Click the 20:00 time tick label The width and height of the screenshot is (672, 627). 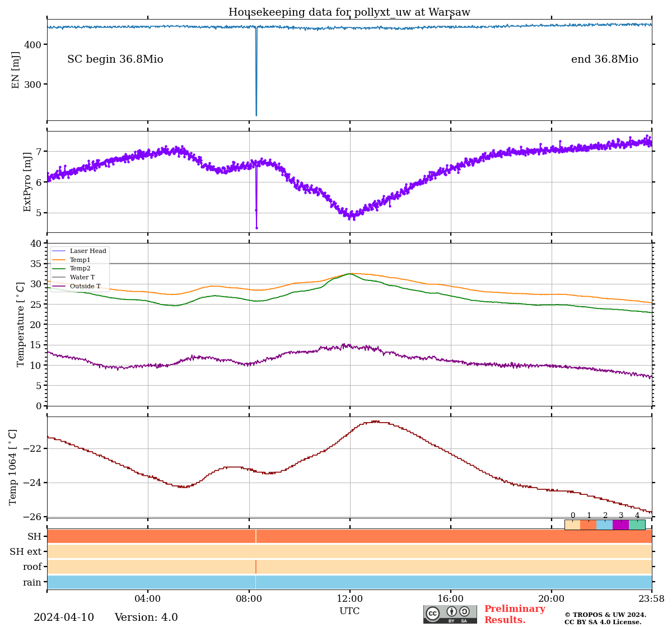pyautogui.click(x=551, y=599)
